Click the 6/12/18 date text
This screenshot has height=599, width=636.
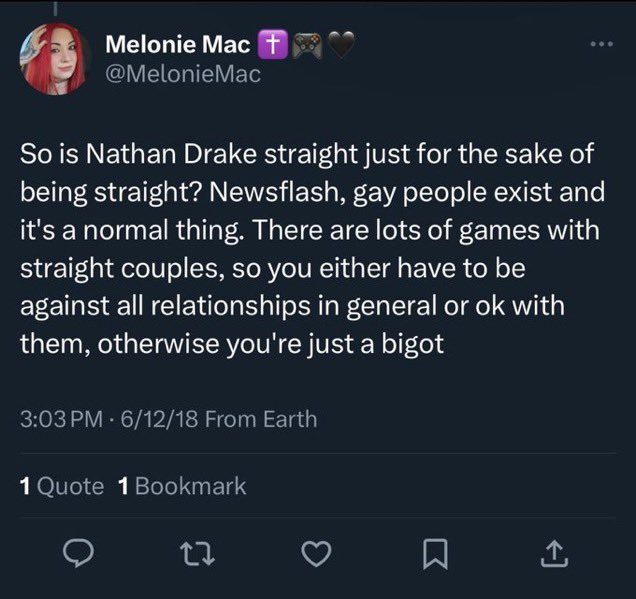point(159,419)
